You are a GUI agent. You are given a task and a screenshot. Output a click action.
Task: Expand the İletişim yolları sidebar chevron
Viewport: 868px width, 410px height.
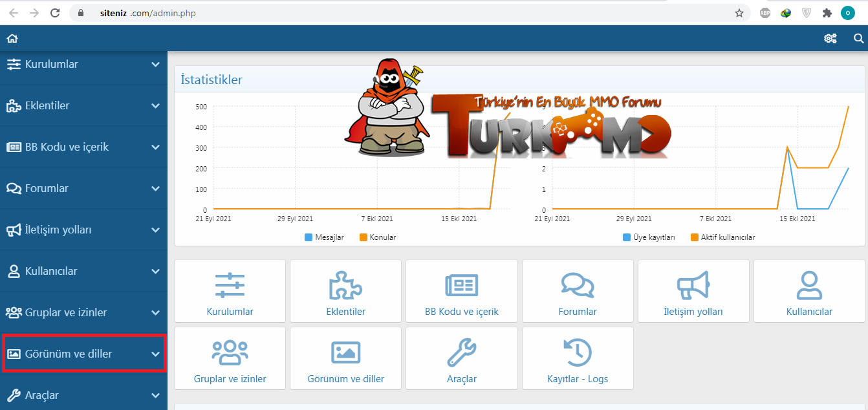[155, 230]
